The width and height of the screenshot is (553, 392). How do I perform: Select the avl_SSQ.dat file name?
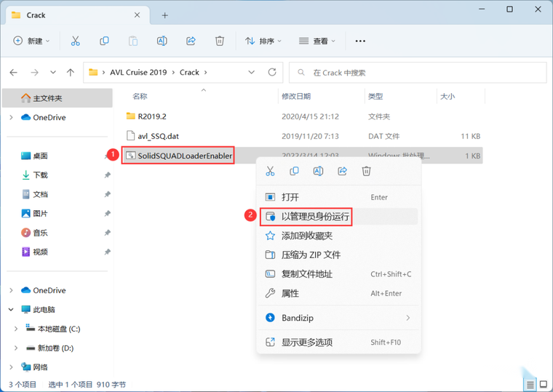point(158,136)
